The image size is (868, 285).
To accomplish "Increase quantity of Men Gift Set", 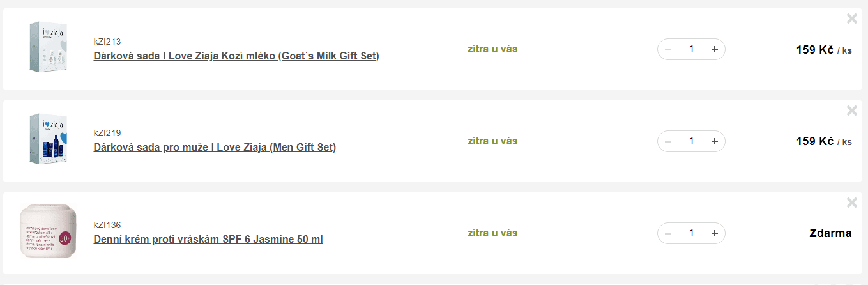I will pos(714,141).
